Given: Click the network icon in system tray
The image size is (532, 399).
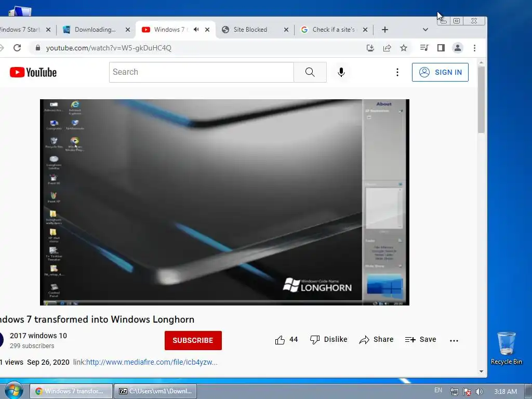Looking at the screenshot, I should point(454,392).
